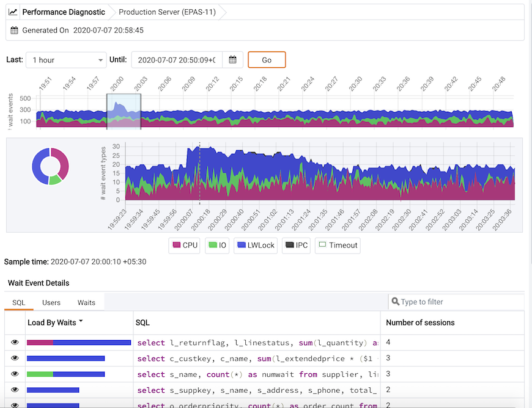Toggle eye icon for select s_suppkey row

15,390
